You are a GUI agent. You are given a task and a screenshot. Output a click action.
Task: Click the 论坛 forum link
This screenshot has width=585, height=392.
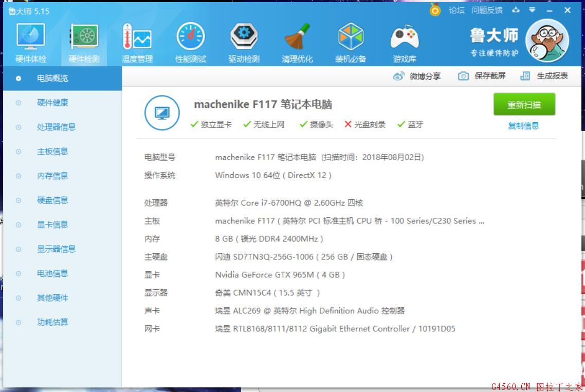click(456, 10)
